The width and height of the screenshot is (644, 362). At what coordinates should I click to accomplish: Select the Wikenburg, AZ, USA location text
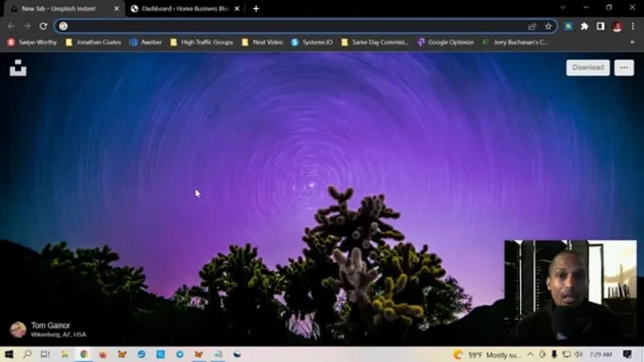[58, 335]
